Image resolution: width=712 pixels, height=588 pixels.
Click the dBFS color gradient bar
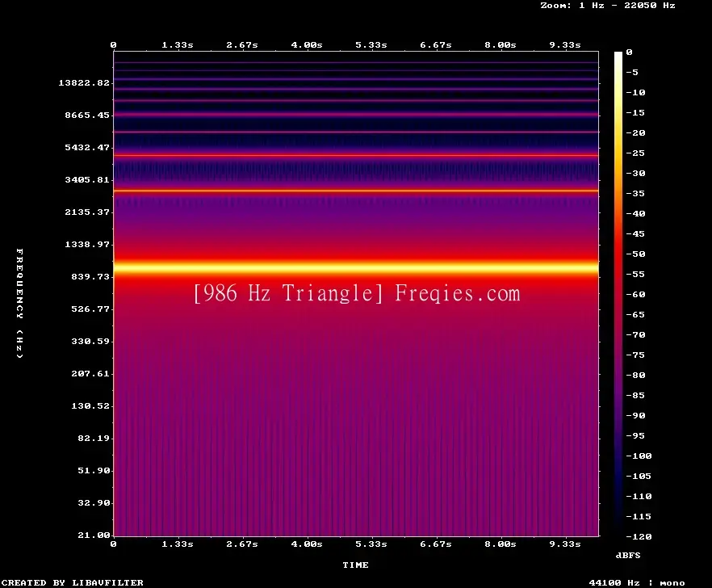pyautogui.click(x=618, y=294)
